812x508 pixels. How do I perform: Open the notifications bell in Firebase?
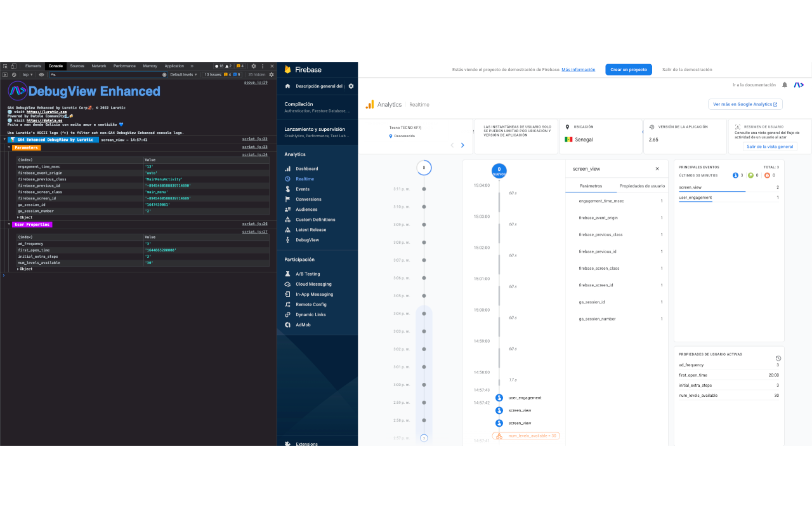(785, 84)
